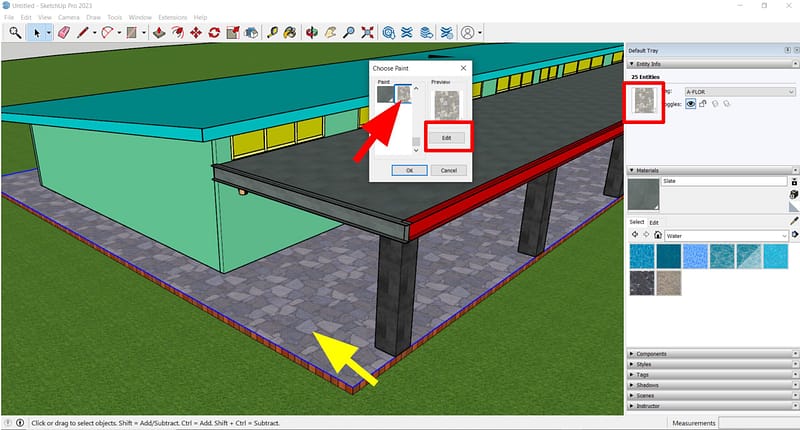Image resolution: width=800 pixels, height=430 pixels.
Task: Open the Extensions menu
Action: pos(172,18)
